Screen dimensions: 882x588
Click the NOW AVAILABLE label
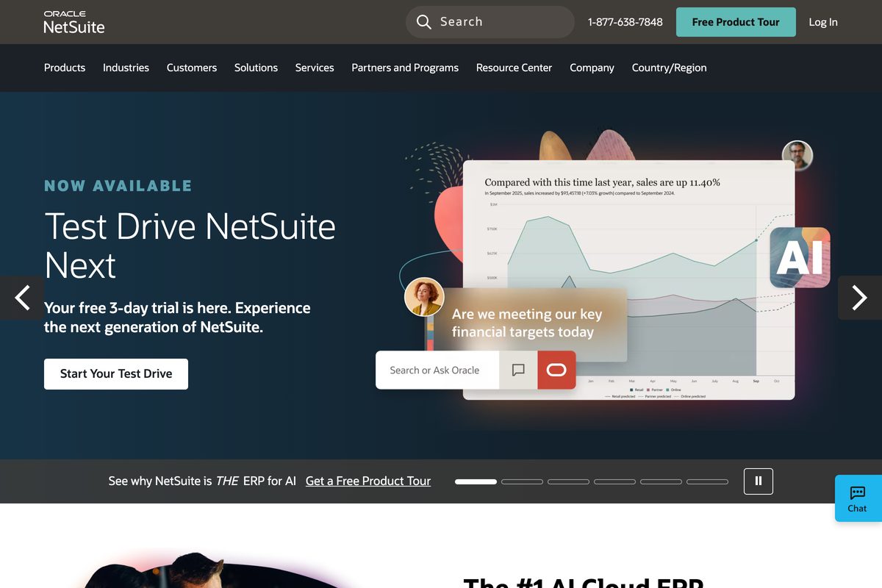click(118, 186)
